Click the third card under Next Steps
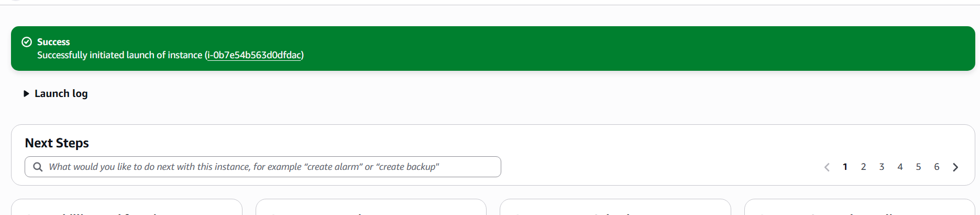This screenshot has width=980, height=215. tap(615, 208)
